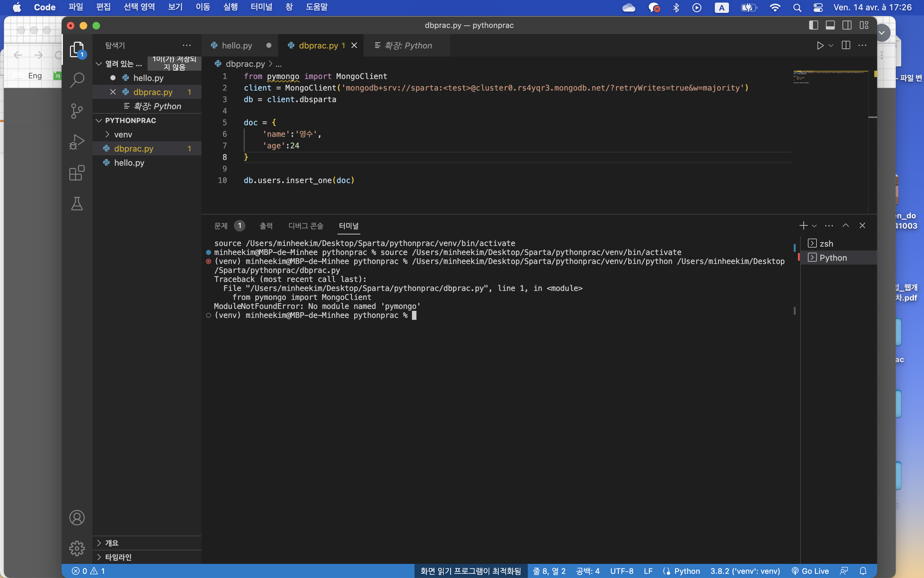Open the 터미널 menu in menu bar

click(x=261, y=7)
